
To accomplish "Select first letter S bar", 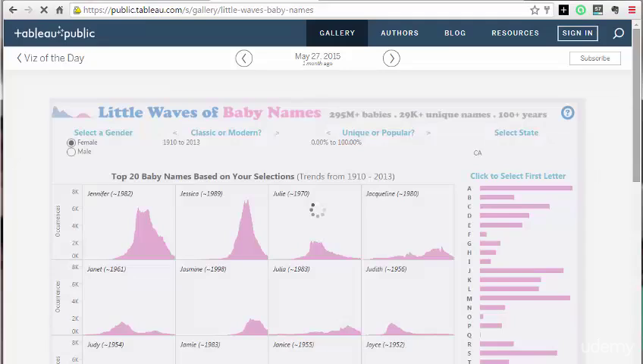I will pyautogui.click(x=519, y=353).
